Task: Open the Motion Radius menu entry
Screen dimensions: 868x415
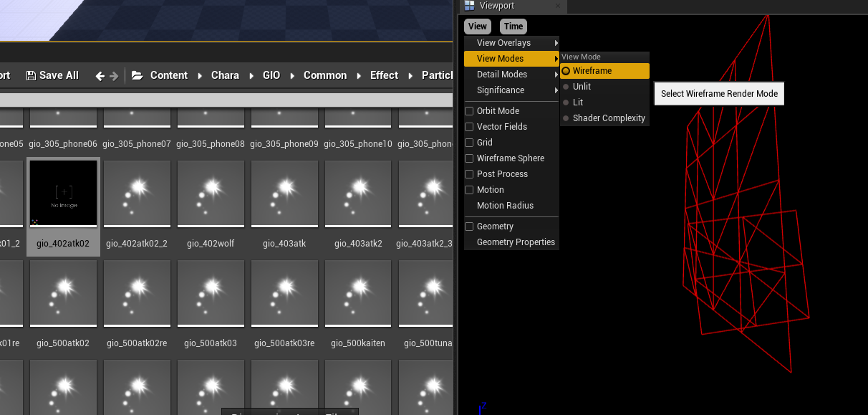Action: 511,206
